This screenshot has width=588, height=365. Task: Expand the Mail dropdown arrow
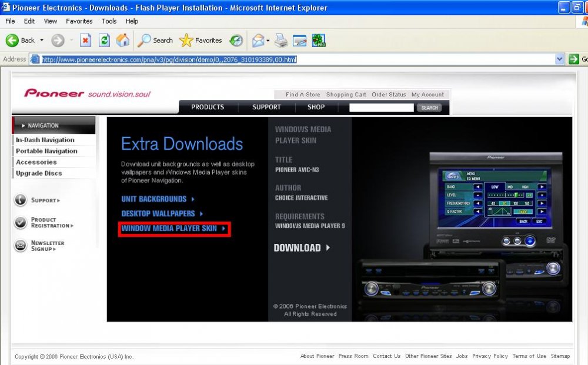(x=268, y=41)
